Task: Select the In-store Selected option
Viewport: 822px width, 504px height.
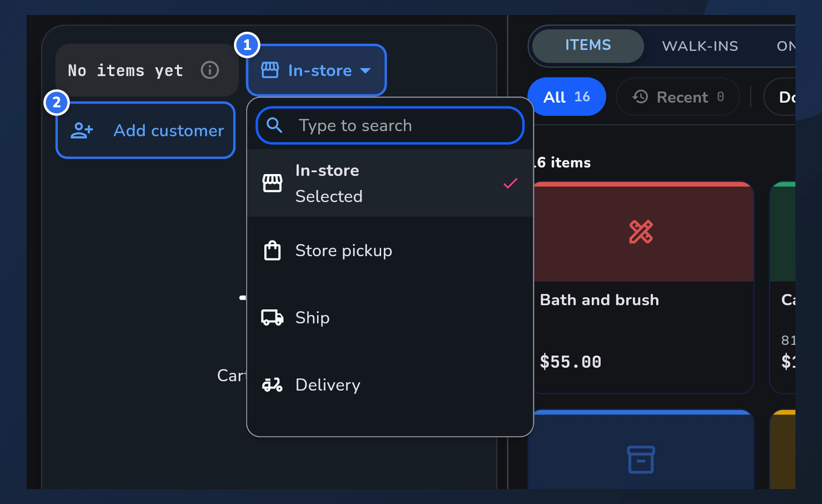Action: pyautogui.click(x=390, y=183)
